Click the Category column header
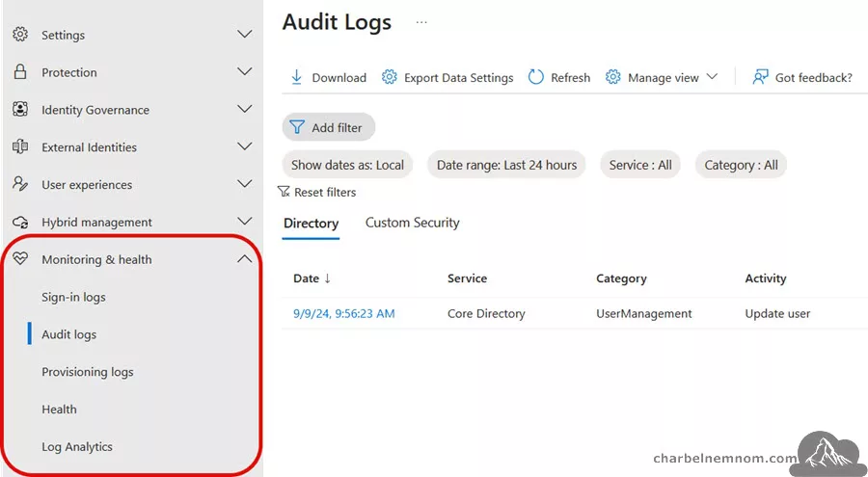The width and height of the screenshot is (868, 477). (621, 278)
